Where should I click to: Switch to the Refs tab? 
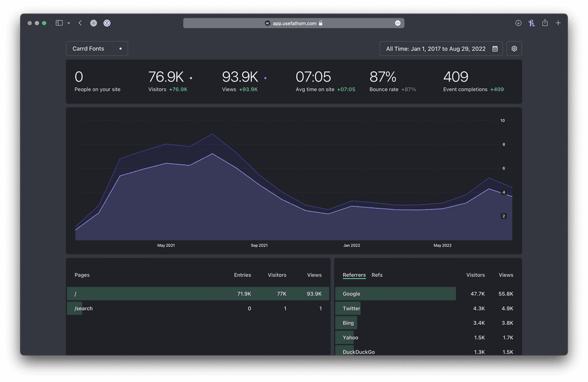pos(377,275)
